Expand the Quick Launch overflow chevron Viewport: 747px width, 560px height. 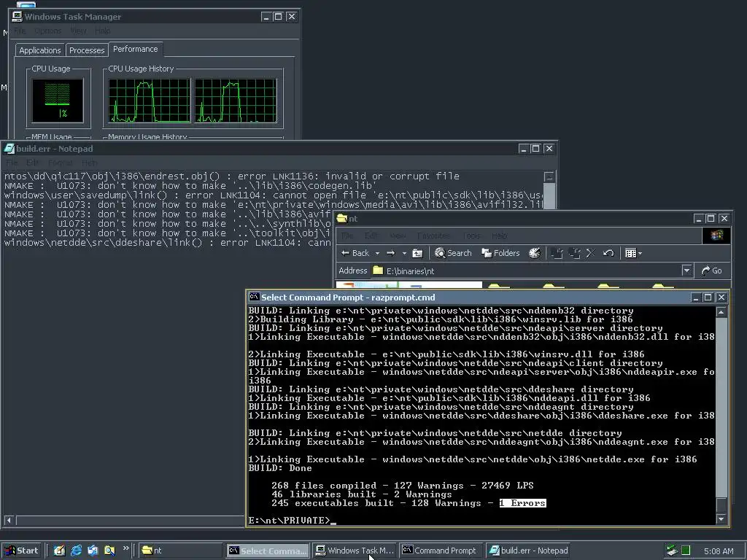[x=125, y=548]
